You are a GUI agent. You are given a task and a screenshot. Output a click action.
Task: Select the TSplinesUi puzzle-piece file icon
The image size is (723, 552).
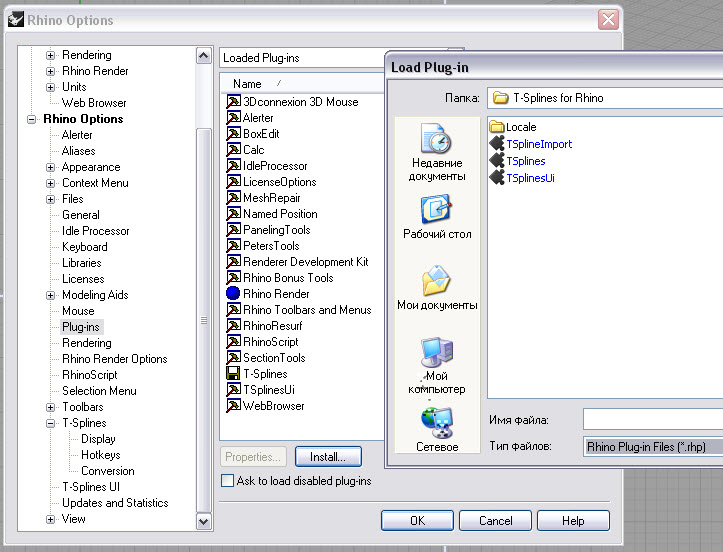tap(497, 178)
